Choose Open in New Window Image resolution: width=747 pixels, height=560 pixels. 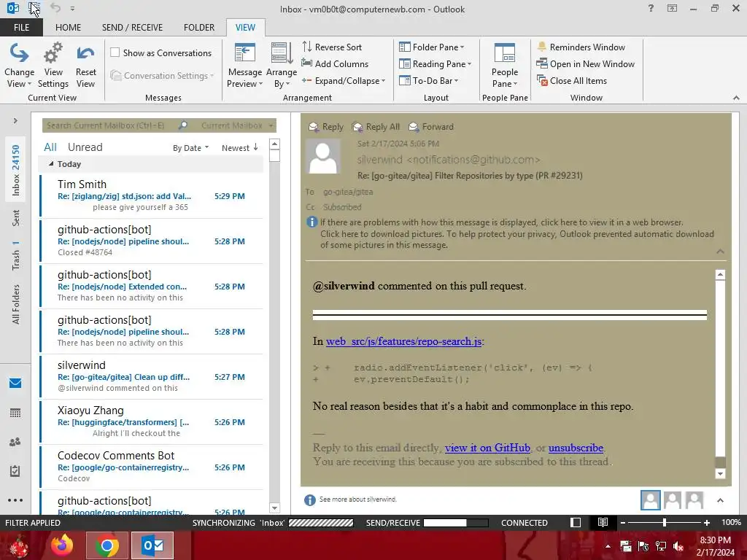(x=586, y=64)
